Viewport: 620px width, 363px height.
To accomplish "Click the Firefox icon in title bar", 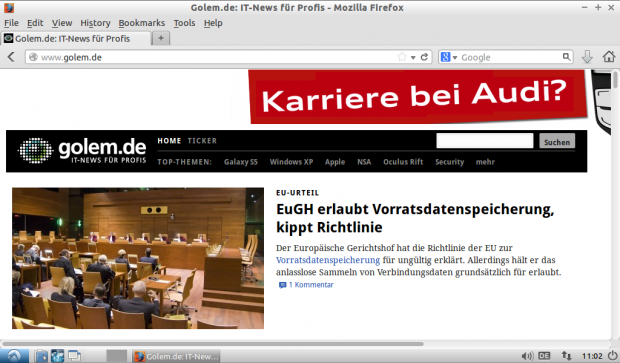I will click(8, 8).
